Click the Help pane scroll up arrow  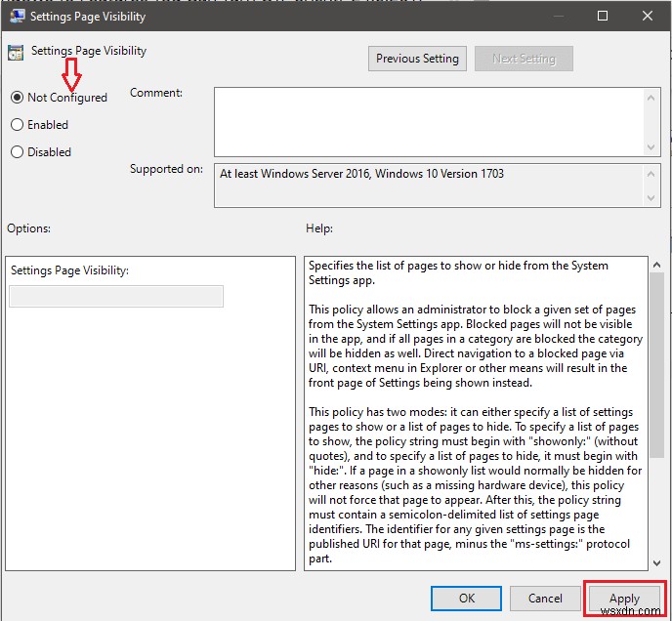(x=656, y=265)
